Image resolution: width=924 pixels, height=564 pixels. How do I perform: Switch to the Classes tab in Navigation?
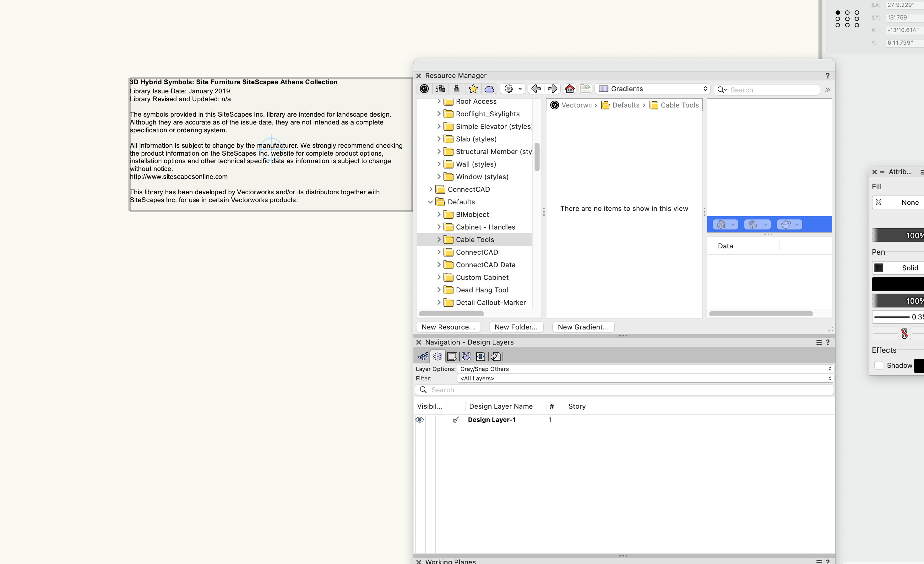[423, 356]
